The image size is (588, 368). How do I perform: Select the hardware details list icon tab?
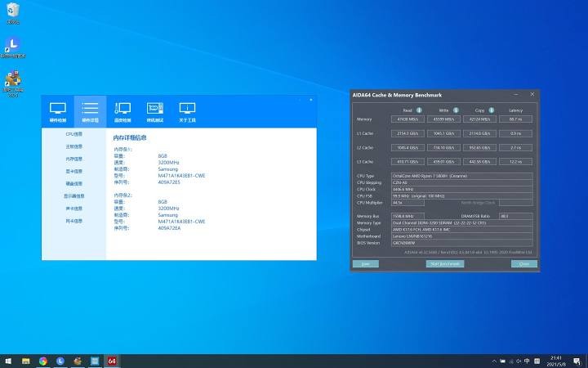coord(90,112)
